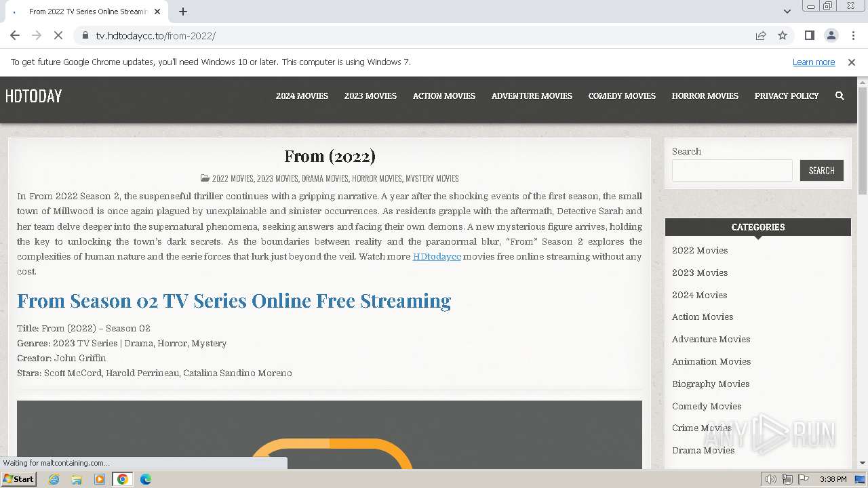Stop loading the page
The width and height of the screenshot is (868, 488).
click(x=58, y=35)
